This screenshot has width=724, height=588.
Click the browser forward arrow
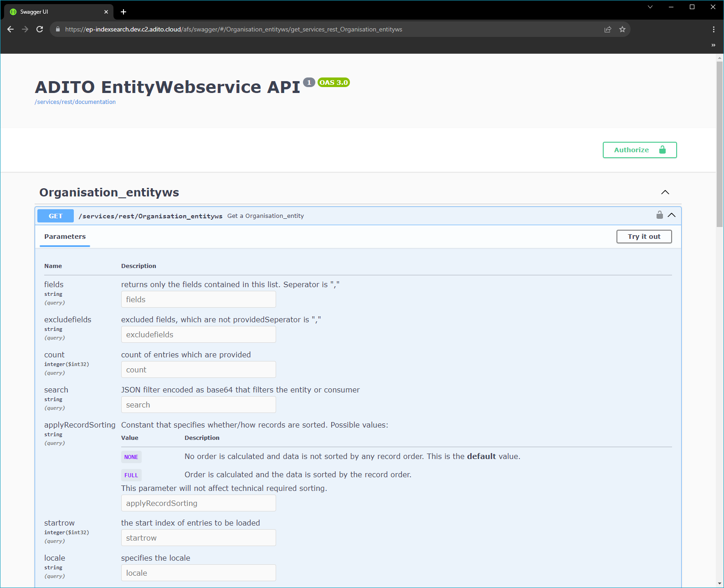(x=25, y=29)
